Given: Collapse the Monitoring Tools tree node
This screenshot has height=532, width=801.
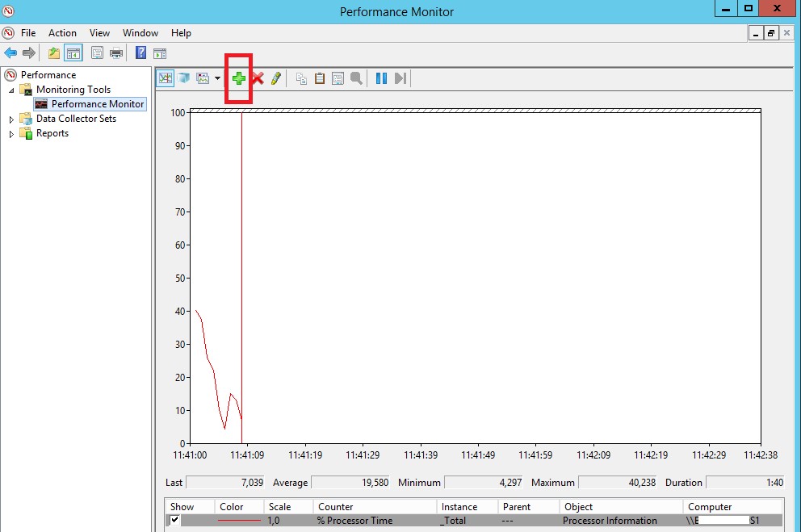Looking at the screenshot, I should click(11, 90).
